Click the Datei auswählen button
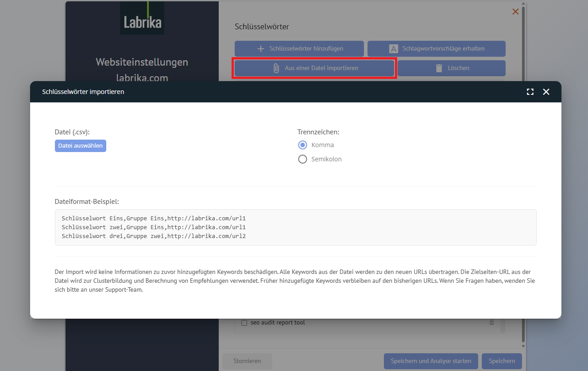 click(x=81, y=146)
